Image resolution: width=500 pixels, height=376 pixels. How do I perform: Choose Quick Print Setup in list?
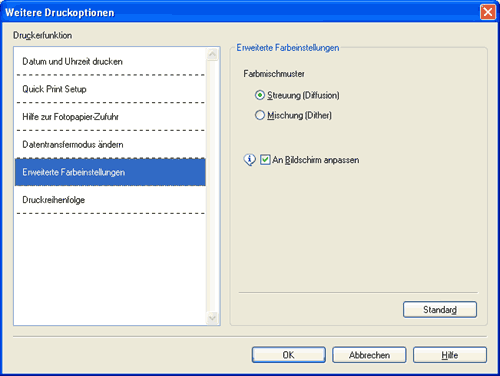110,89
